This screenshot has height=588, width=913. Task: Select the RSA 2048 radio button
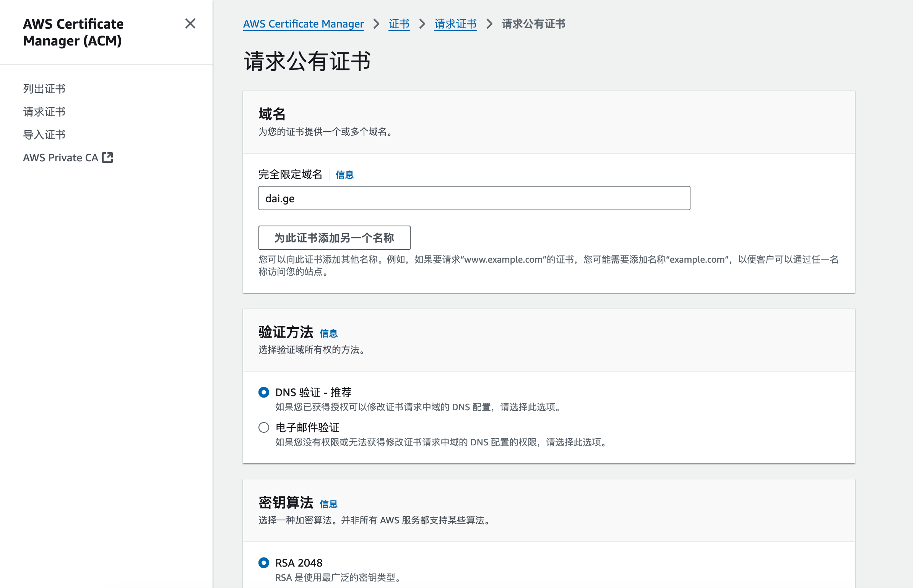click(264, 563)
